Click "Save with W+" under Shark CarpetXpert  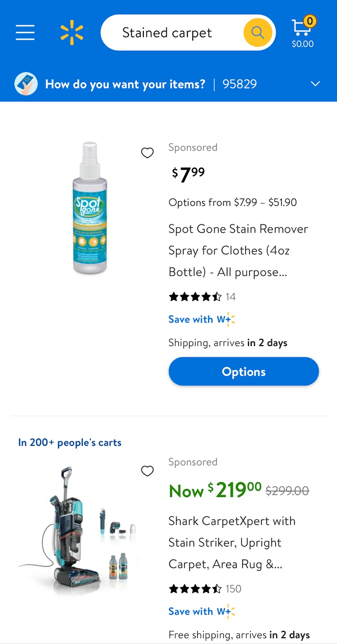[201, 612]
